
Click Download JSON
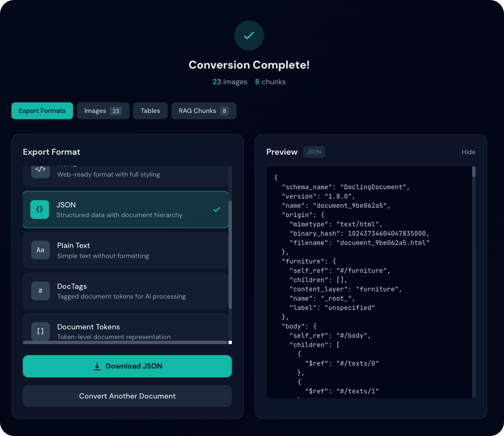click(x=127, y=366)
